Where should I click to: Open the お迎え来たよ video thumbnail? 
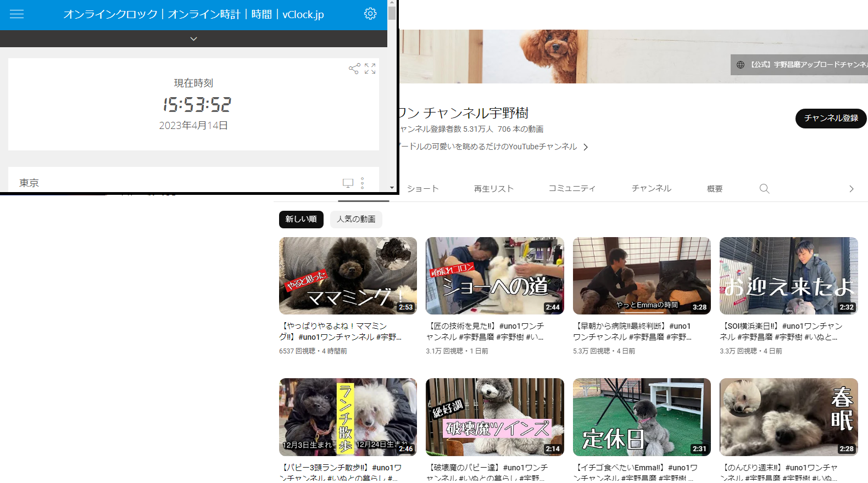coord(789,276)
